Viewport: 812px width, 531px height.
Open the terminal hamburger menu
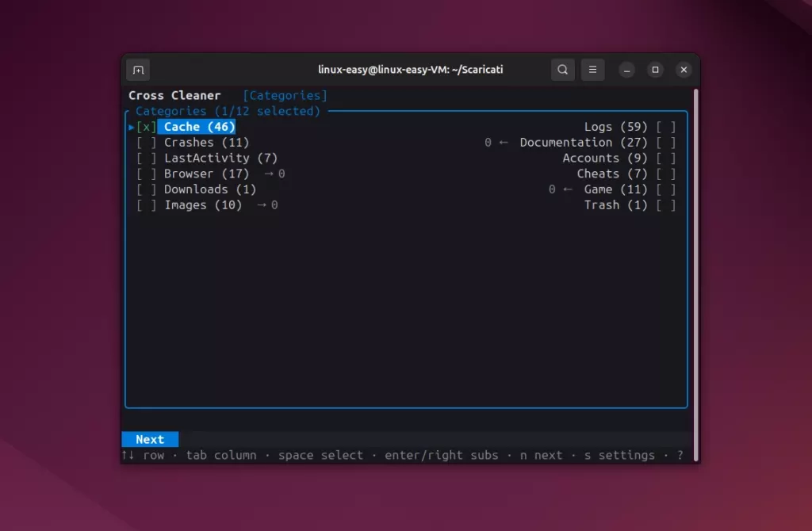click(592, 70)
